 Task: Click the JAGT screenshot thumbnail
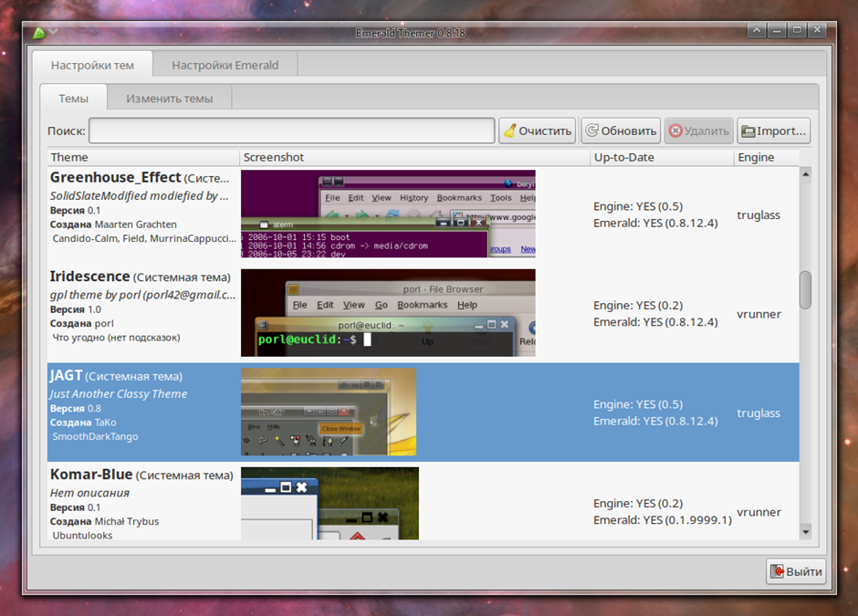[329, 412]
